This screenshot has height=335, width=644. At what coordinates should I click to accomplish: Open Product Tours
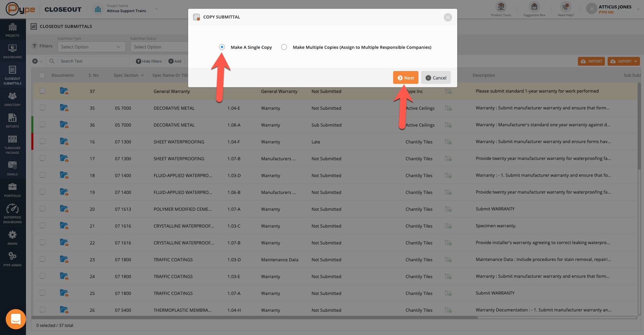pyautogui.click(x=501, y=9)
